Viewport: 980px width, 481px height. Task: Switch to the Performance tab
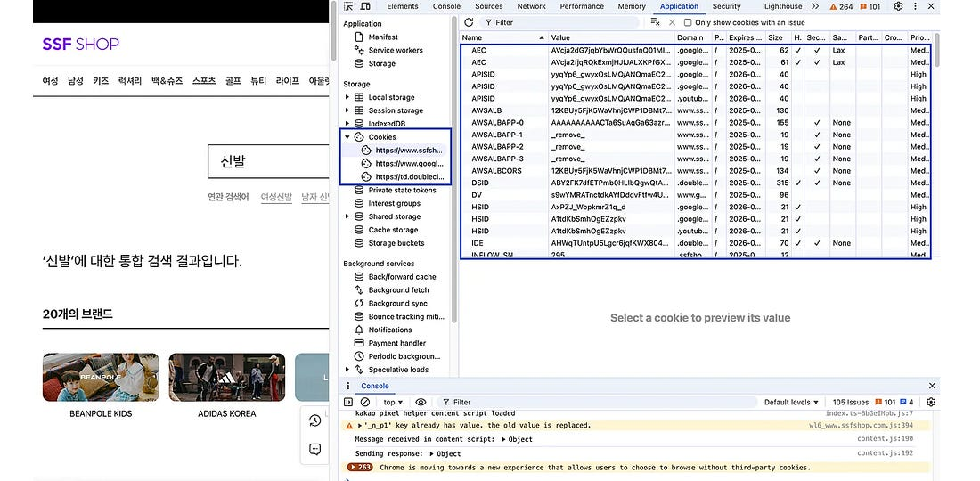coord(582,6)
